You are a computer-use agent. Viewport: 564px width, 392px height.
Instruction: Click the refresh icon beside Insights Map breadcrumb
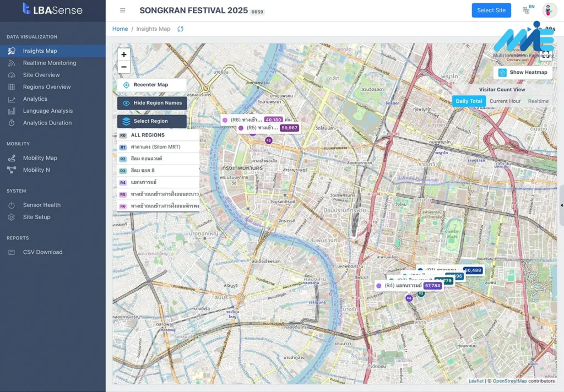181,29
